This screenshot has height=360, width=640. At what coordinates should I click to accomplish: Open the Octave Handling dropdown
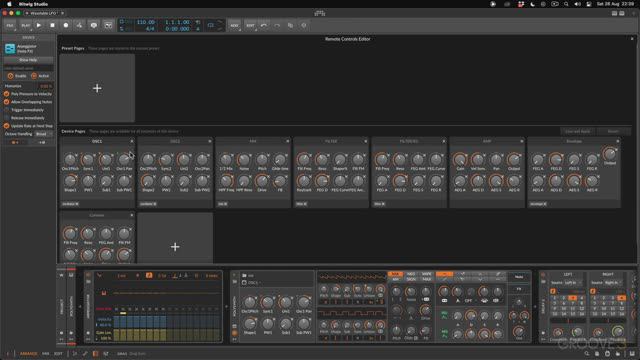click(44, 134)
